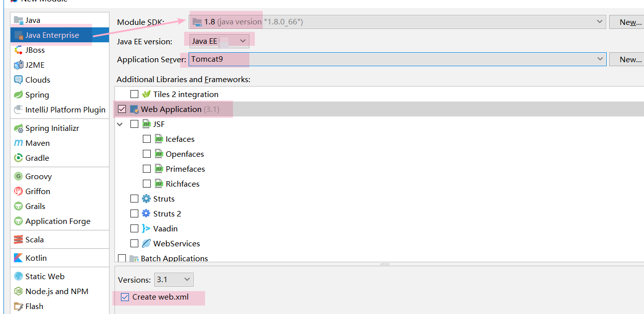
Task: Click the J2ME icon in sidebar
Action: click(x=18, y=65)
